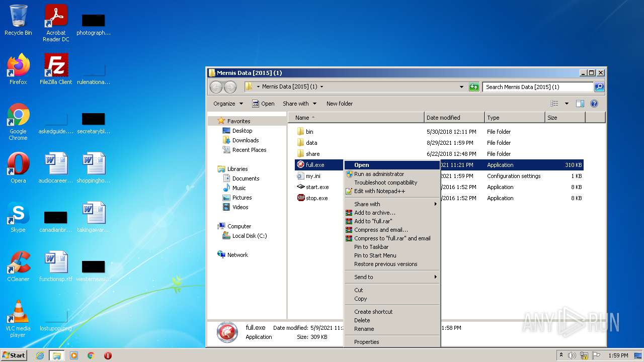Refresh the folder with green arrows button
The height and width of the screenshot is (362, 644).
[x=474, y=87]
